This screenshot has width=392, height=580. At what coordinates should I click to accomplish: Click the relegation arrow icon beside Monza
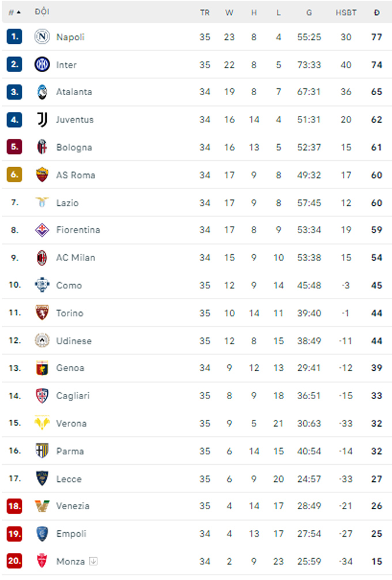[93, 561]
